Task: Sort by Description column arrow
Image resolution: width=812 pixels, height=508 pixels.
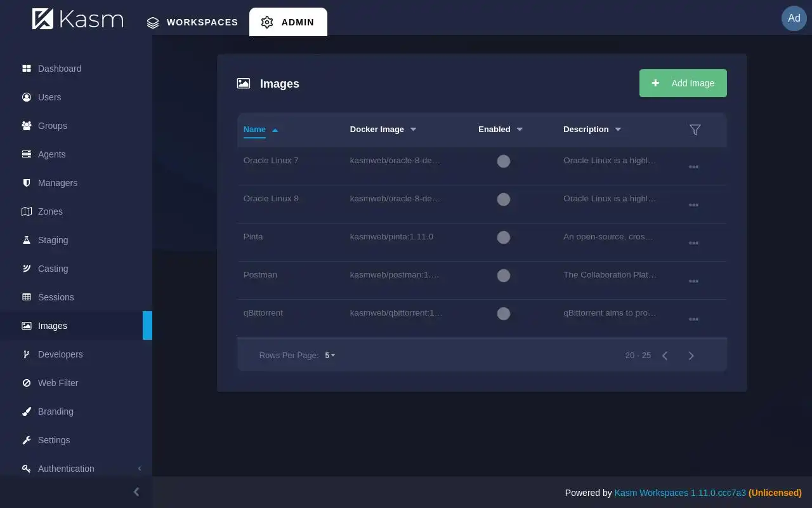Action: [618, 130]
